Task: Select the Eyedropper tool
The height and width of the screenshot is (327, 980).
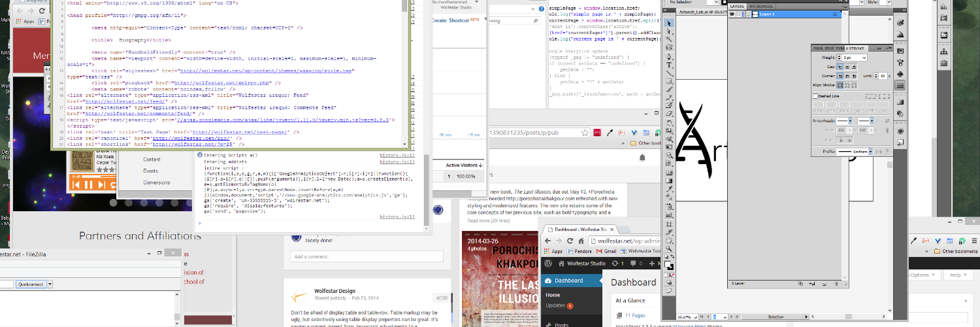Action: (x=670, y=188)
